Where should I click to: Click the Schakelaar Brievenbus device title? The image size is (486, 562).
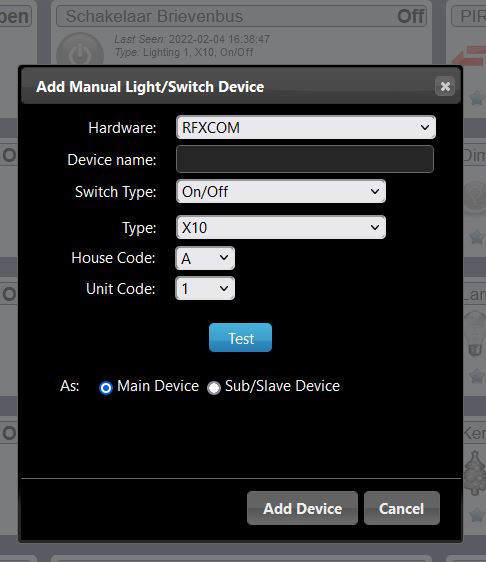point(154,16)
